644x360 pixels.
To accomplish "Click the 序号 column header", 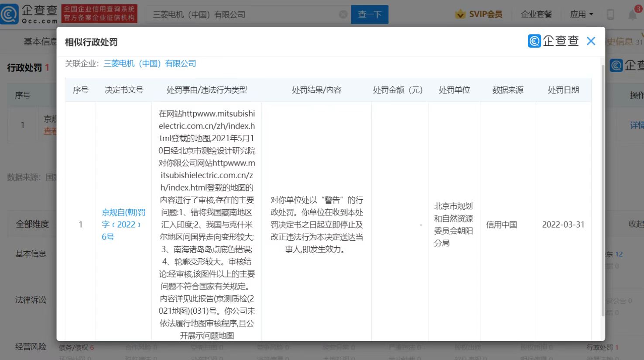I will (x=81, y=90).
